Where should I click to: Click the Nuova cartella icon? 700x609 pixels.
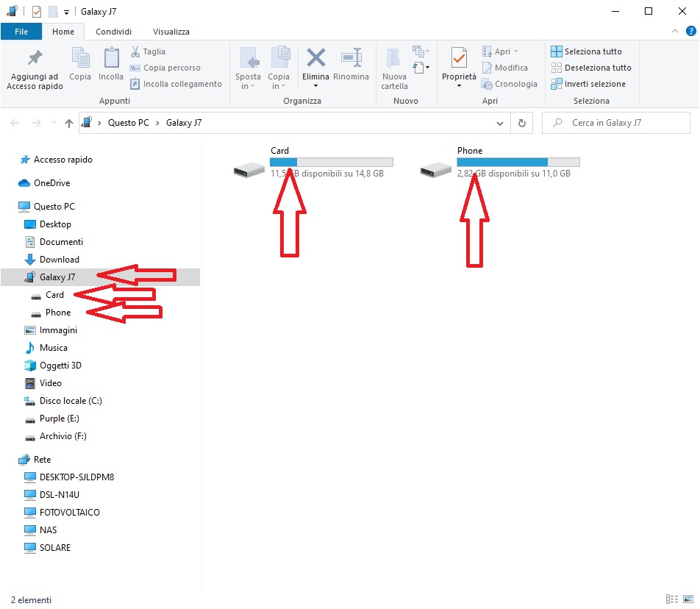click(x=394, y=58)
